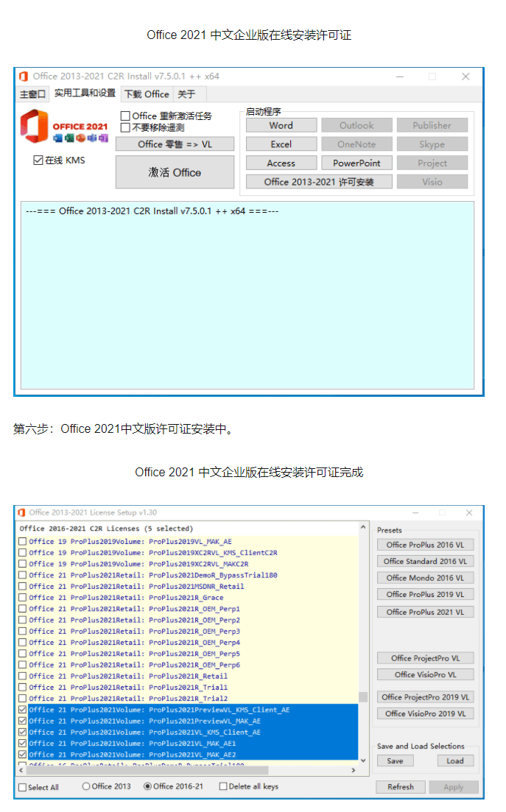Select the ProPlus2021R_OEM_Perp3 row text
This screenshot has height=812, width=506.
coord(134,631)
